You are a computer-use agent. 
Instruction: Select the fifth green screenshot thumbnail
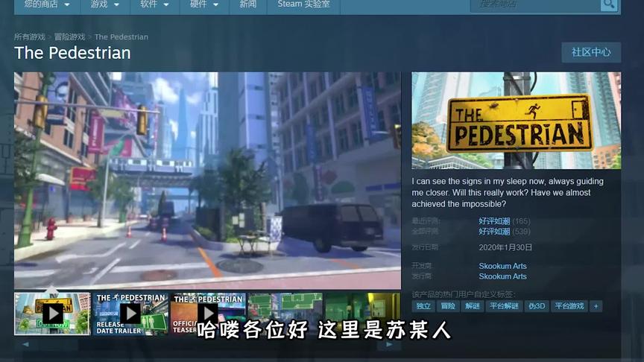363,314
